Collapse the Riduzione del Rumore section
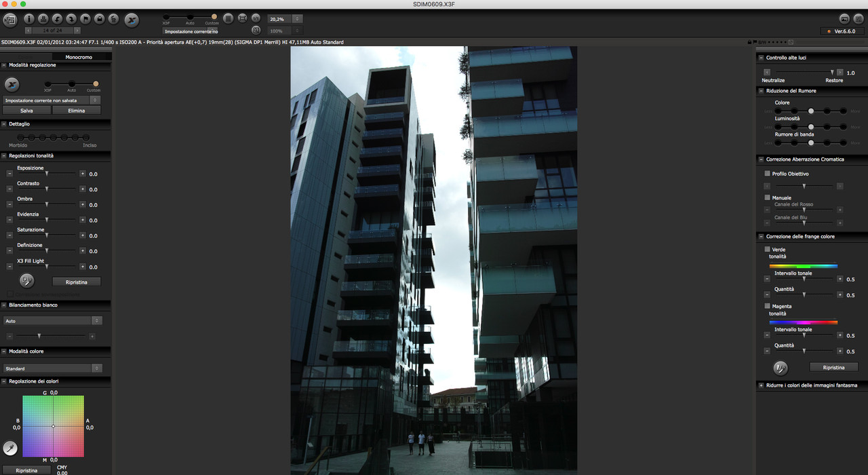 click(762, 90)
